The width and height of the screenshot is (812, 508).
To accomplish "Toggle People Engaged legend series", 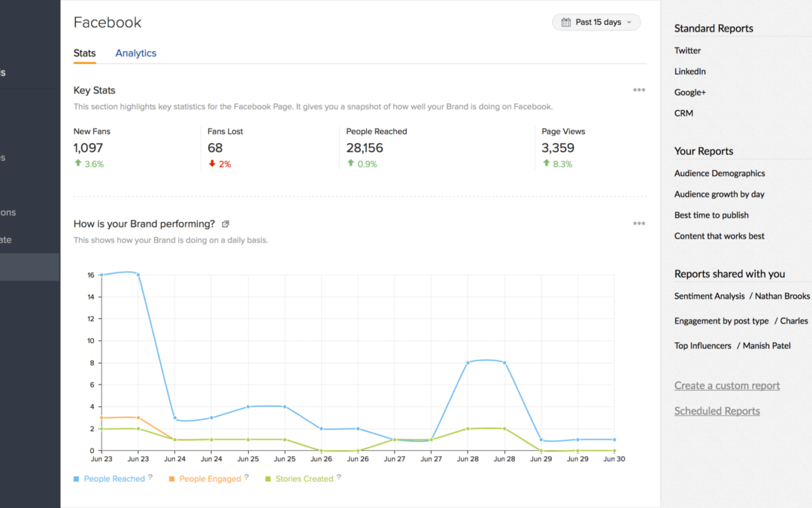I will click(210, 479).
